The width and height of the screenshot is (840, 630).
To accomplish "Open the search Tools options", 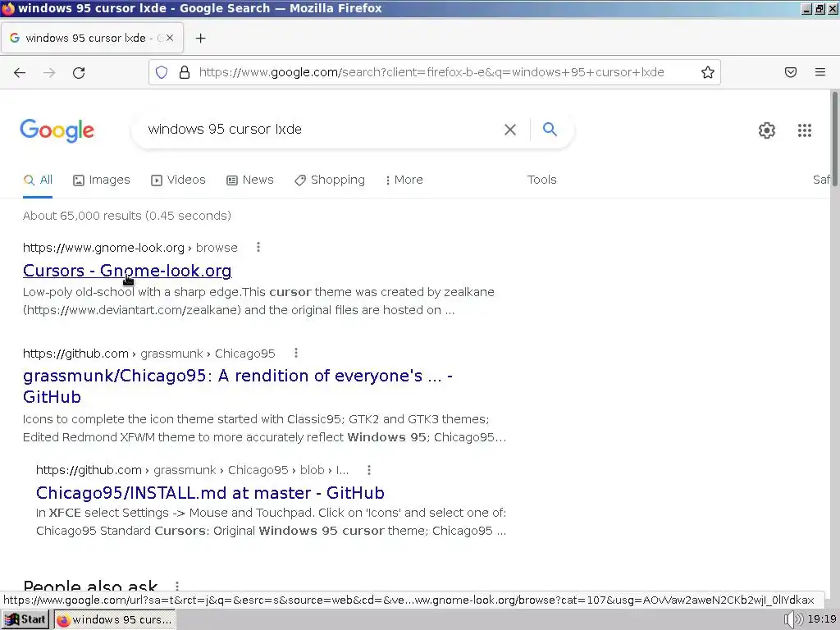I will point(541,180).
